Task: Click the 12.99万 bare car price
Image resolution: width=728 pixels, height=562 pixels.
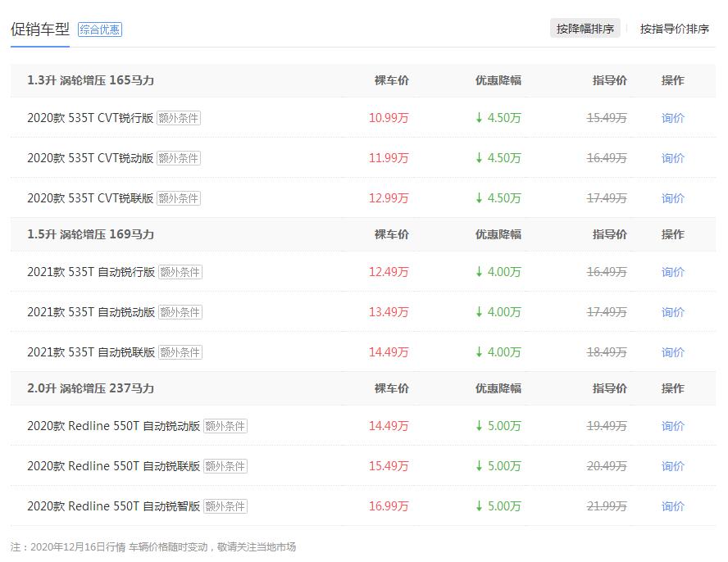Action: pos(389,198)
